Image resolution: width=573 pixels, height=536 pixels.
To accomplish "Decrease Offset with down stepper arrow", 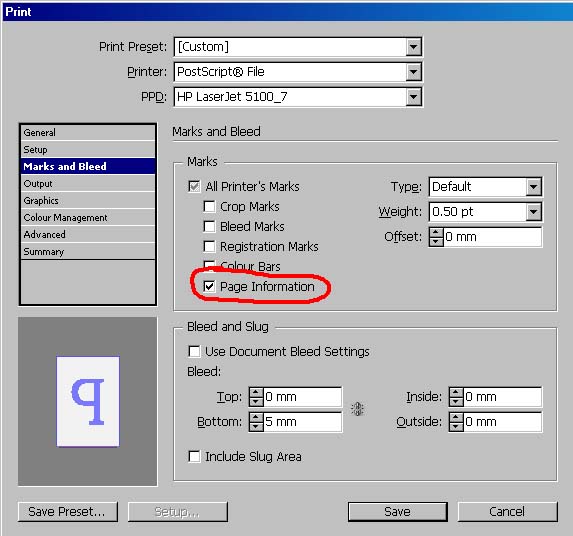I will tap(436, 242).
